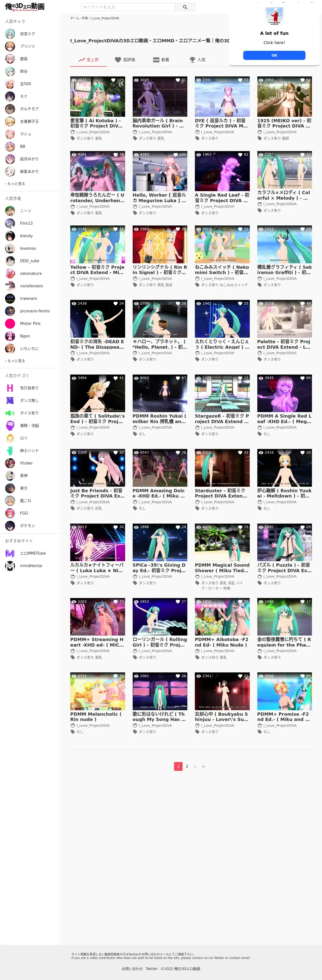Viewport: 322px width, 980px height.
Task: Expand もっと見る under 人気作者
Action: [x=15, y=361]
